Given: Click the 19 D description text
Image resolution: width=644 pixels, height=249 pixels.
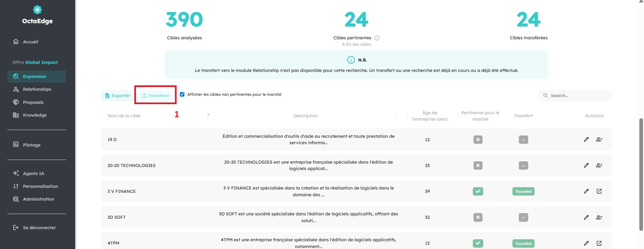Looking at the screenshot, I should click(x=309, y=139).
